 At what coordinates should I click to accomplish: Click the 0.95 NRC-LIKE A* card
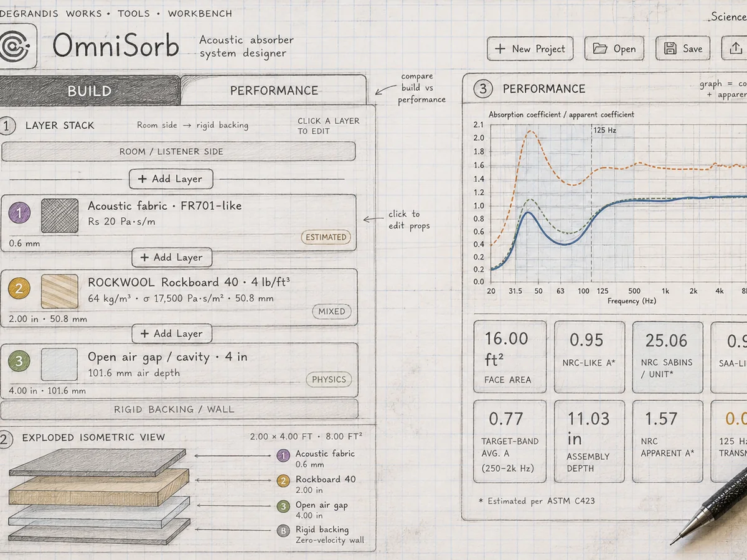590,357
